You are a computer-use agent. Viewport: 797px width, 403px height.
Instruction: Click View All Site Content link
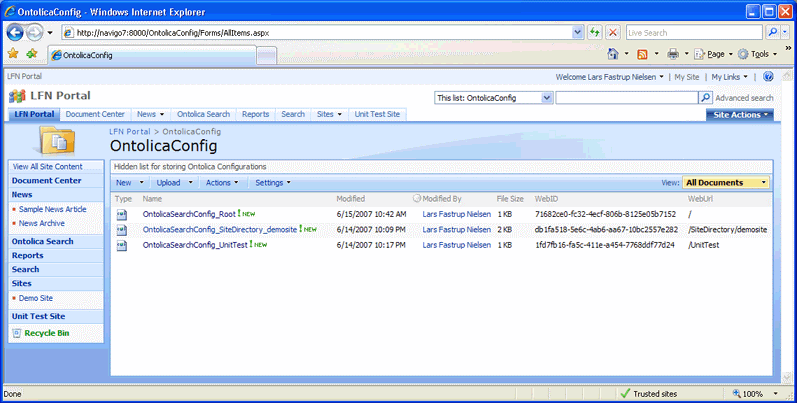click(47, 167)
